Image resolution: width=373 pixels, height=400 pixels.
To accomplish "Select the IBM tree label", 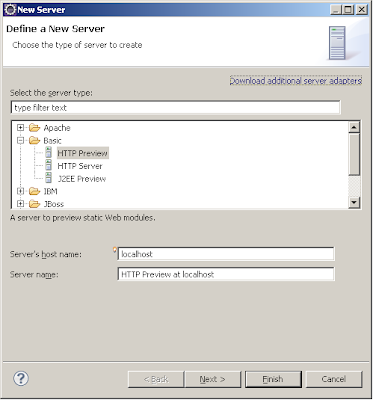I will (x=50, y=191).
